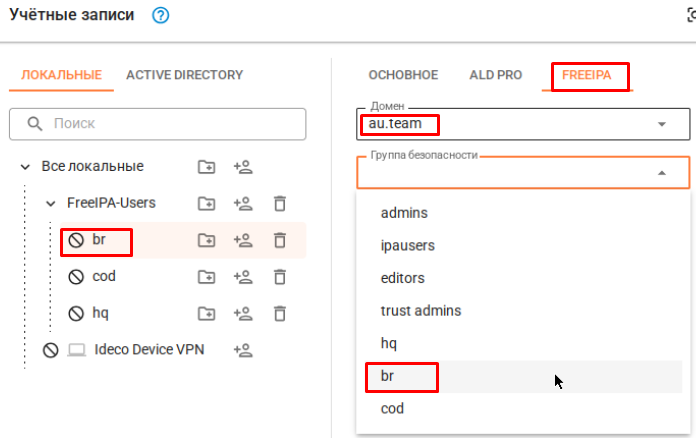Delete the FreeIPA-Users group
The height and width of the screenshot is (438, 696).
click(x=280, y=204)
